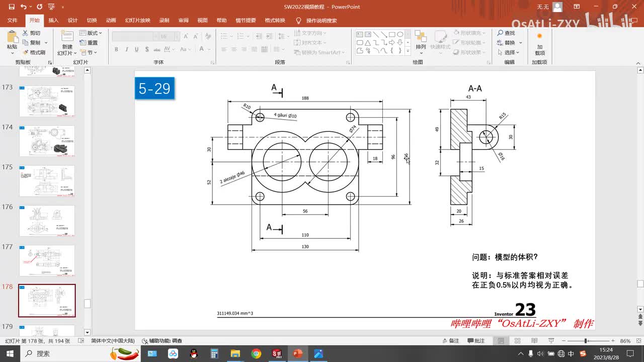Expand the Replace (替换) dropdown arrow
Screen dimensions: 644x362
point(521,43)
